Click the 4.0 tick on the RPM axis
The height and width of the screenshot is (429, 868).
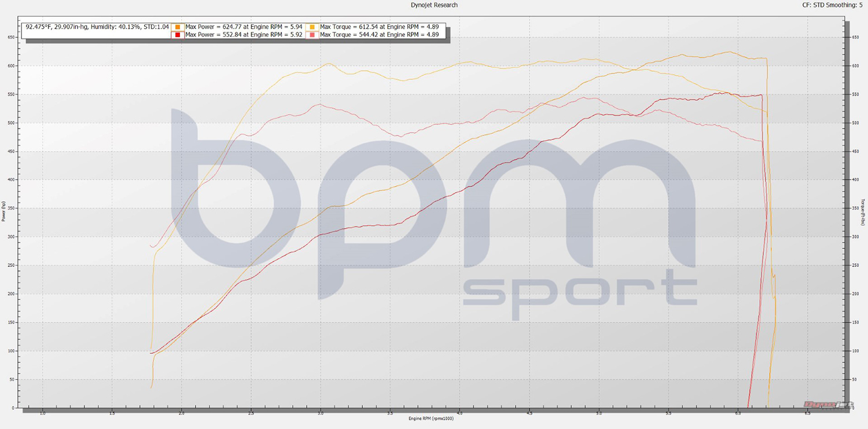459,413
